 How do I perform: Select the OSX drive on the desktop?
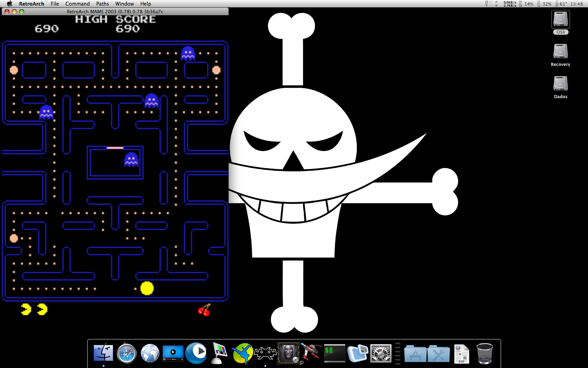point(561,22)
